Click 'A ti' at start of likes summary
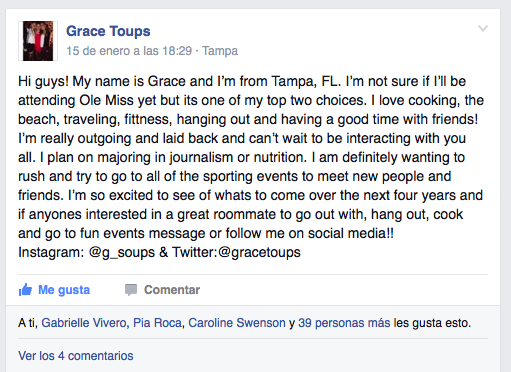 coord(28,323)
